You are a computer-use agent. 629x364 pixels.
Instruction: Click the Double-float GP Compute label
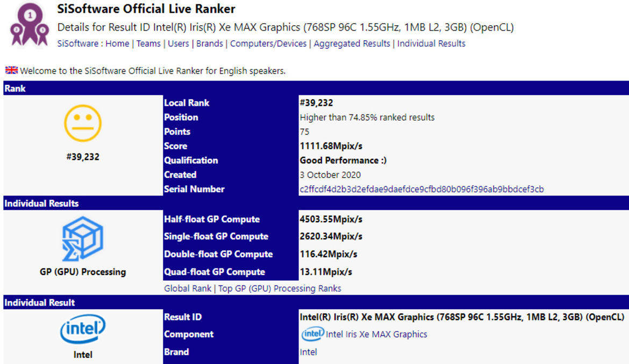click(218, 254)
